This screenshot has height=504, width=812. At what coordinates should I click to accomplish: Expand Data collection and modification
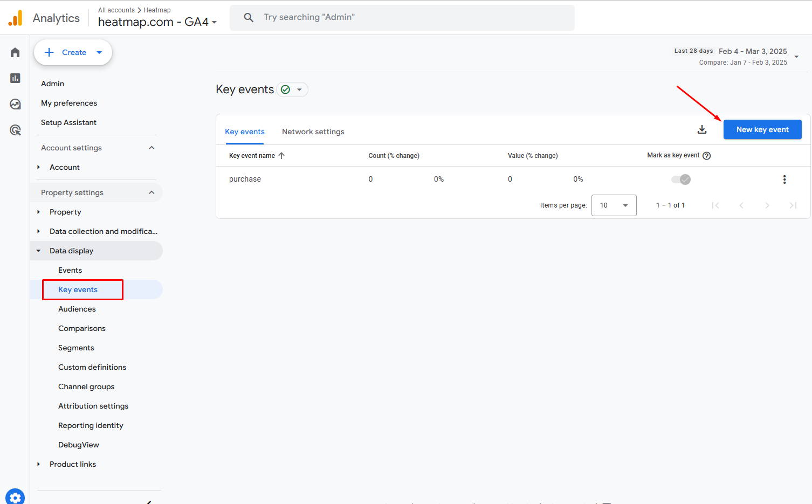point(38,231)
